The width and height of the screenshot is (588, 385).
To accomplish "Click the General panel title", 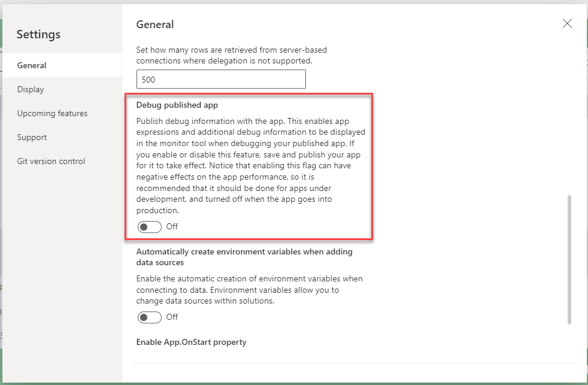I will click(x=155, y=25).
